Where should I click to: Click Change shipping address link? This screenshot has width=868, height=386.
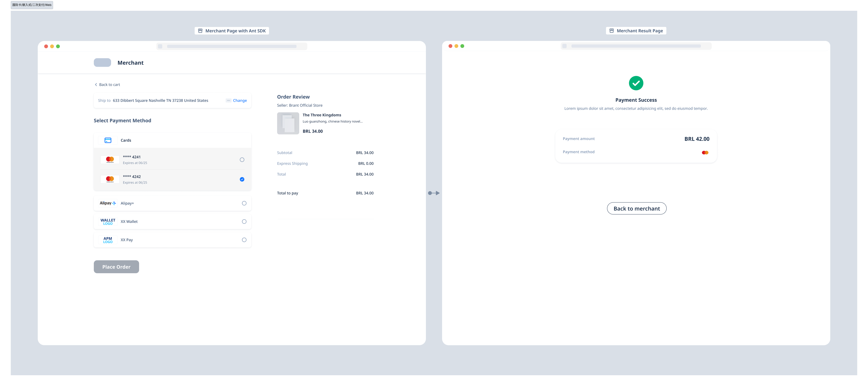pyautogui.click(x=240, y=101)
